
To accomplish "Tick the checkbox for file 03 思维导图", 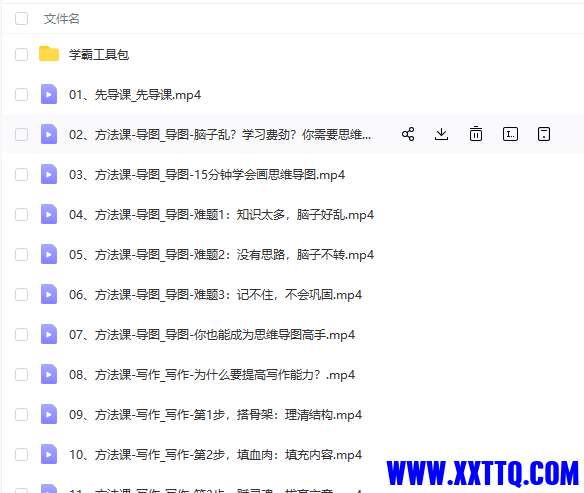I will point(21,174).
